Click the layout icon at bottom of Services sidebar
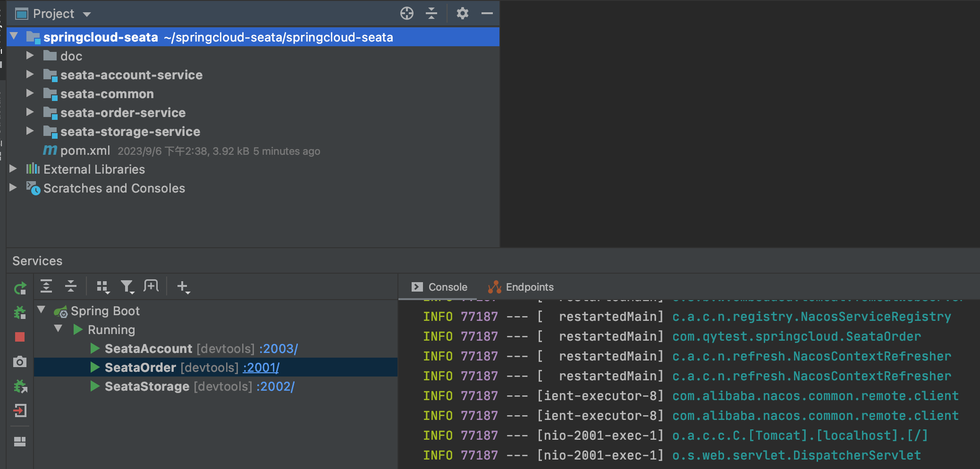The image size is (980, 469). (x=20, y=441)
